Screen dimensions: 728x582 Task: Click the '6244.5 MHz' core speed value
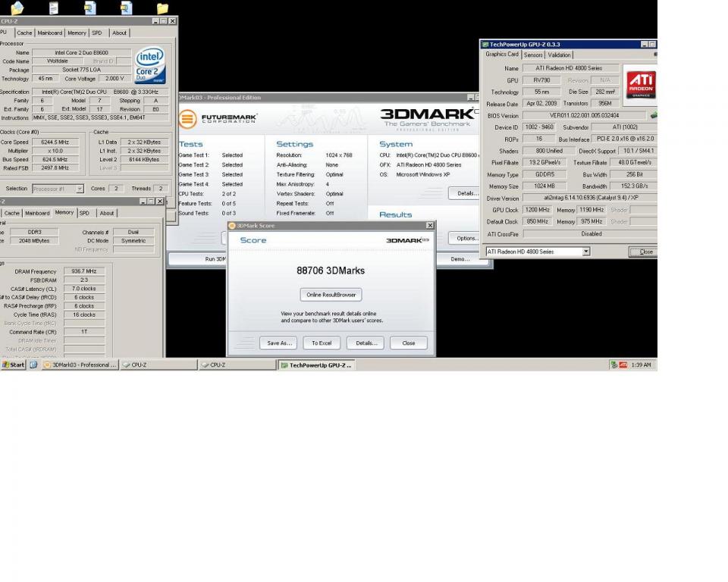click(55, 142)
